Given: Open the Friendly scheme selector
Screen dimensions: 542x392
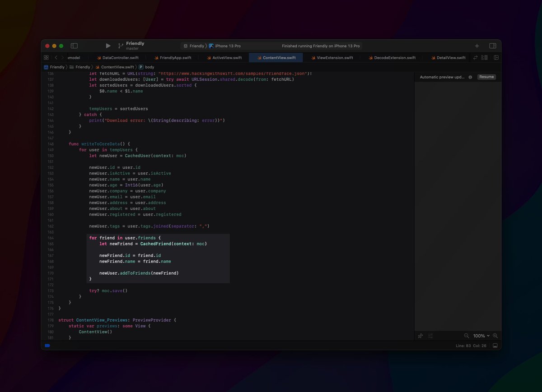Looking at the screenshot, I should click(x=196, y=46).
